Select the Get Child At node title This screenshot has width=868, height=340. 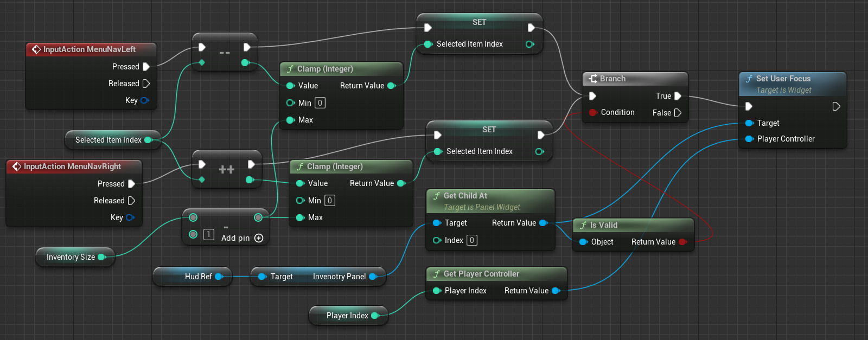[x=465, y=196]
